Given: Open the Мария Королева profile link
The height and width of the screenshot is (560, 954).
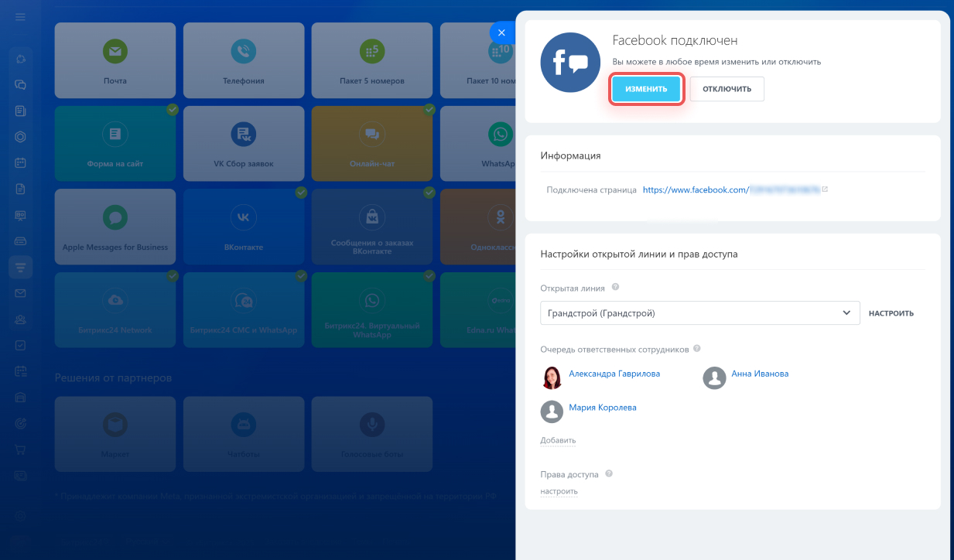Looking at the screenshot, I should tap(603, 408).
